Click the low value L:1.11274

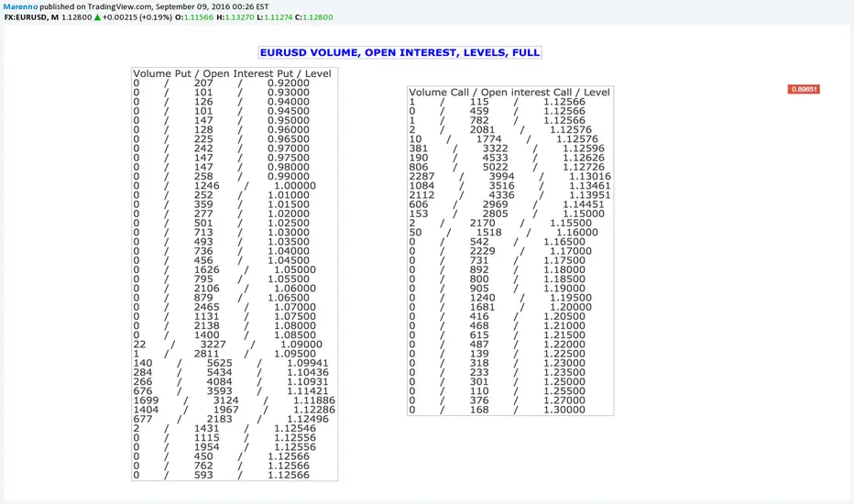(x=275, y=16)
